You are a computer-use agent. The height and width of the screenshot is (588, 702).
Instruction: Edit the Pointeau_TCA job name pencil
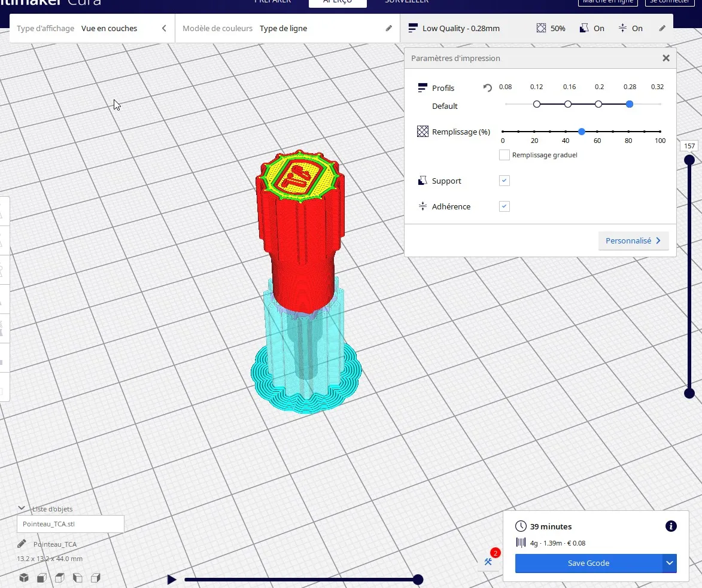22,544
